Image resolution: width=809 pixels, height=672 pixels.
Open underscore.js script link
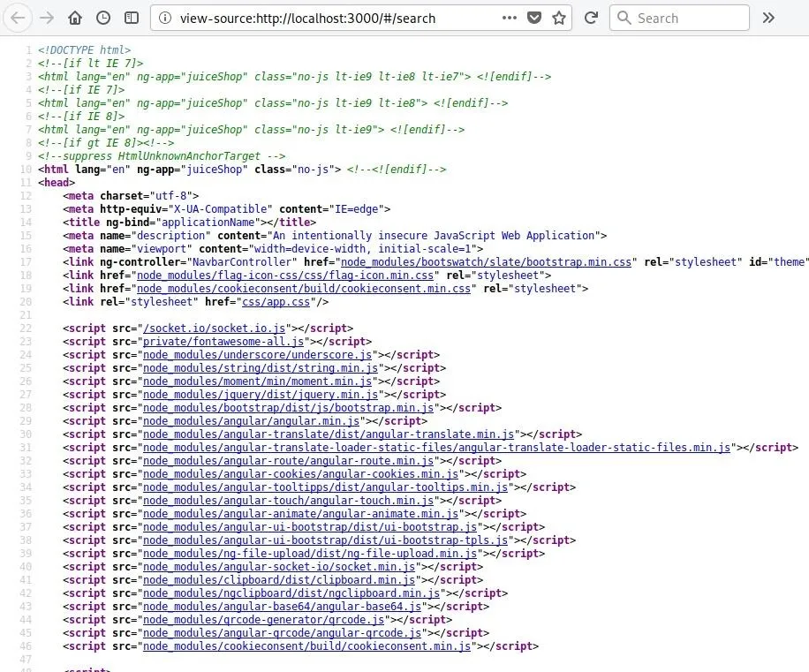pos(258,355)
